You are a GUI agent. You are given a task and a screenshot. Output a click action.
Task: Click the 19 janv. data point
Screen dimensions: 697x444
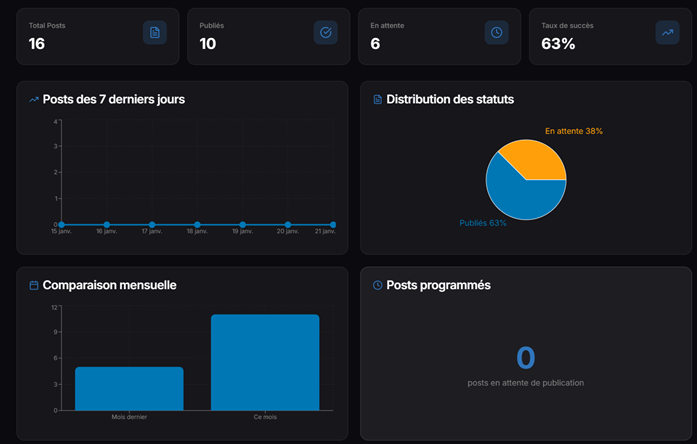pos(243,225)
